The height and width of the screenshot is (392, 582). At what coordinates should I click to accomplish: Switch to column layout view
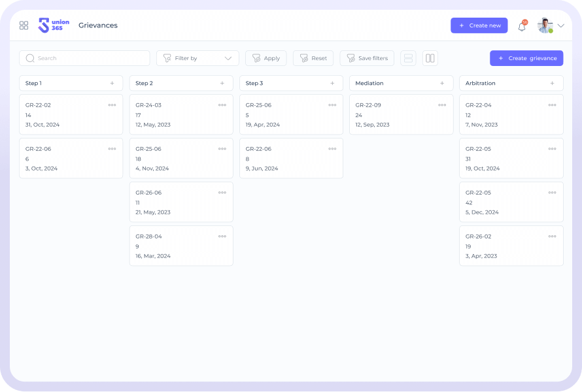coord(430,58)
